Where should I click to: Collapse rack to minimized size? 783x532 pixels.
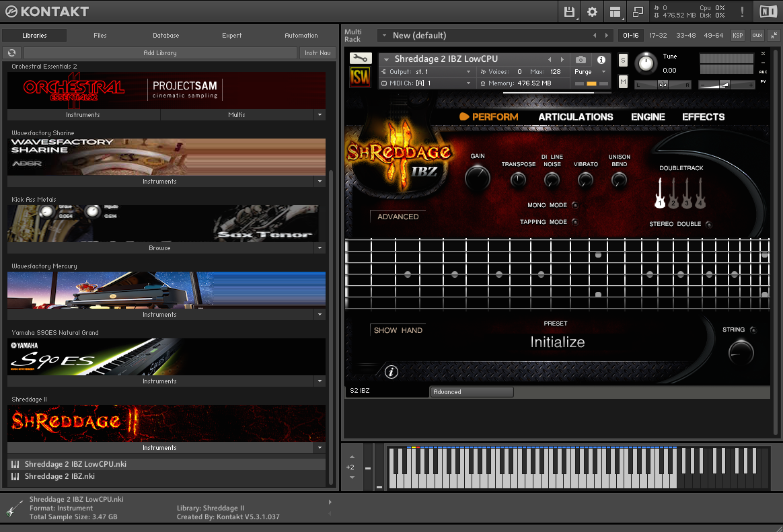coord(774,36)
